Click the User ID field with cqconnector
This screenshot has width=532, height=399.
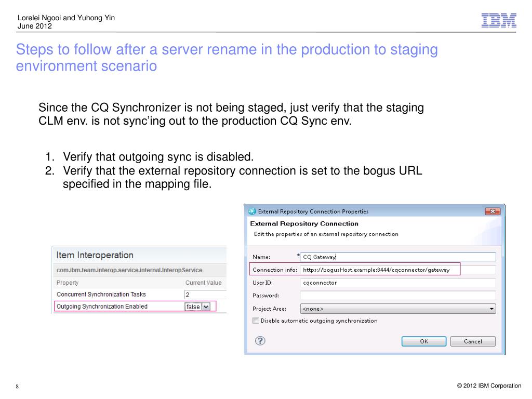coord(398,283)
